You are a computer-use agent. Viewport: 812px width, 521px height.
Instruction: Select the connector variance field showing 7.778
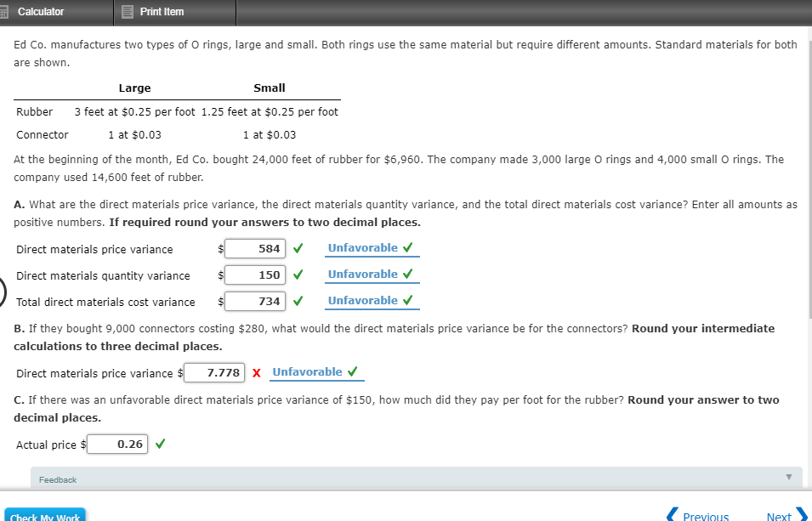tap(214, 372)
